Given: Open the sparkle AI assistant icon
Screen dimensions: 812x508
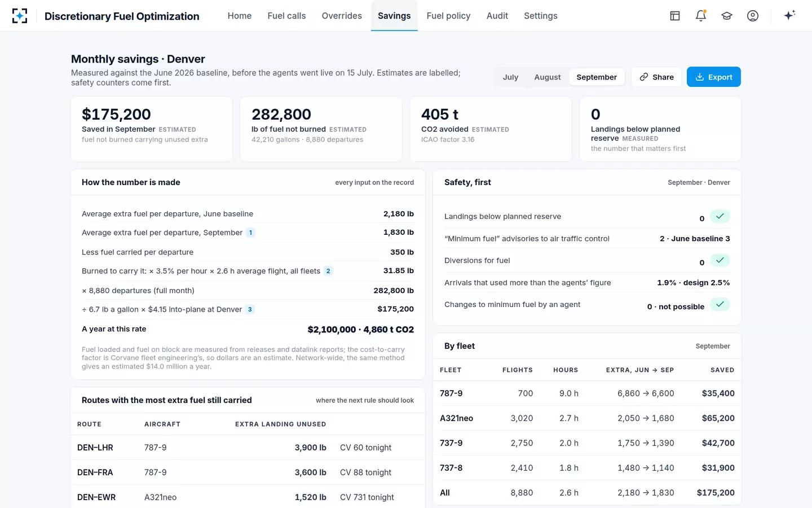Looking at the screenshot, I should point(789,15).
